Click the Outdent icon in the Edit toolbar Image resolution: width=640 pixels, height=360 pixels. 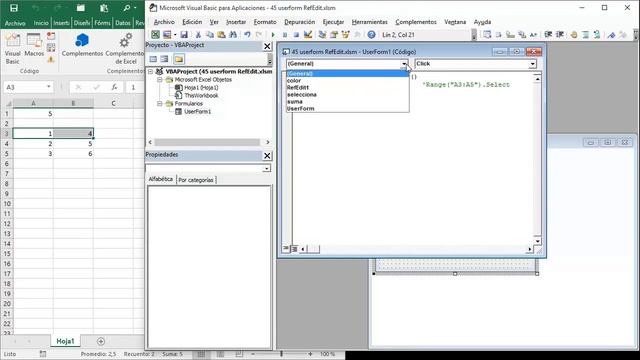560,35
